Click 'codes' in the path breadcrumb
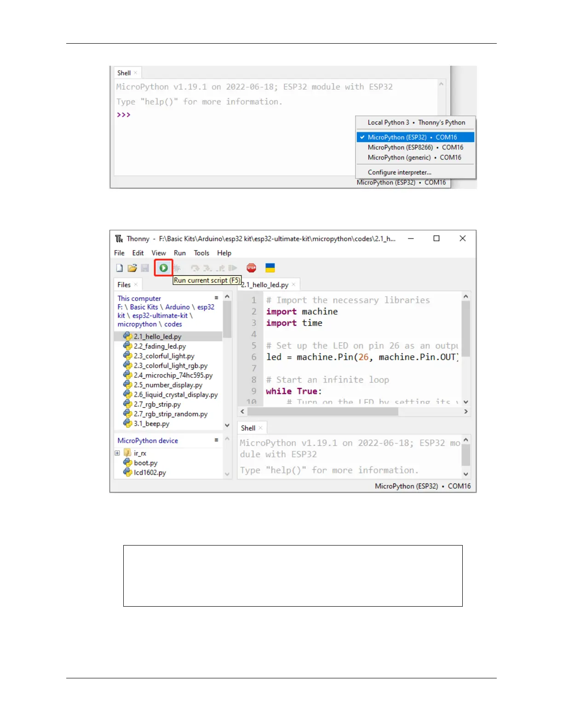Image resolution: width=563 pixels, height=728 pixels. pyautogui.click(x=173, y=324)
